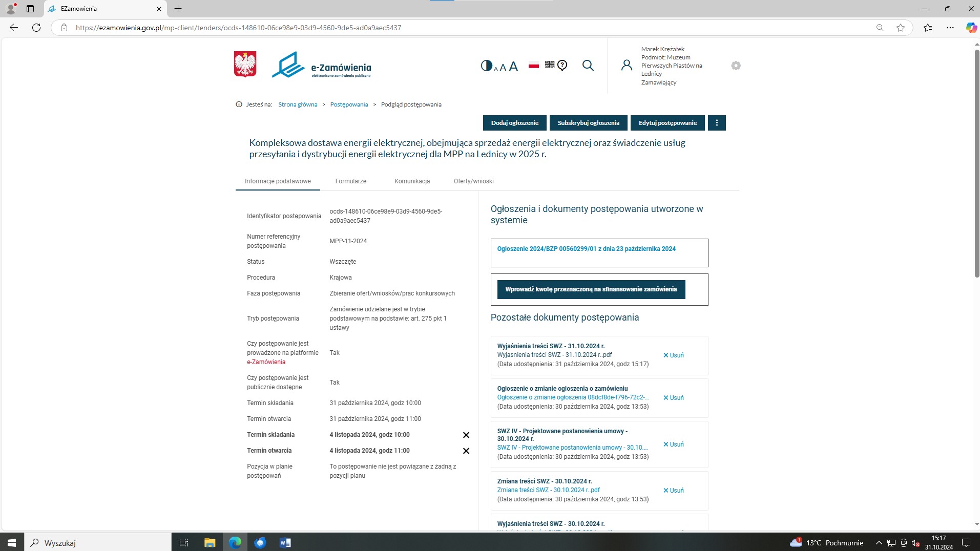Image resolution: width=980 pixels, height=551 pixels.
Task: Delete Wyjaśnienia treści SWZ 31.10.2024 document
Action: [x=673, y=355]
